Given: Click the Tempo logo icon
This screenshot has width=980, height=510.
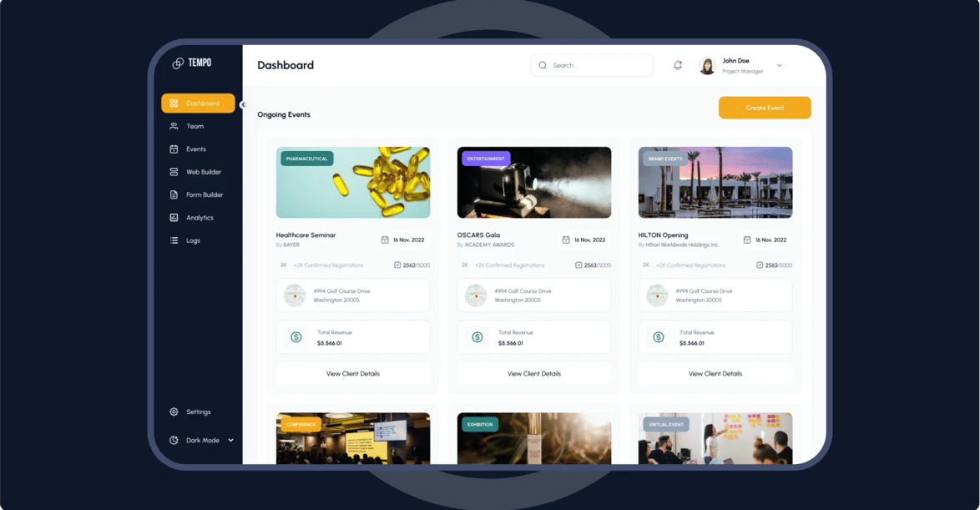Looking at the screenshot, I should point(178,63).
